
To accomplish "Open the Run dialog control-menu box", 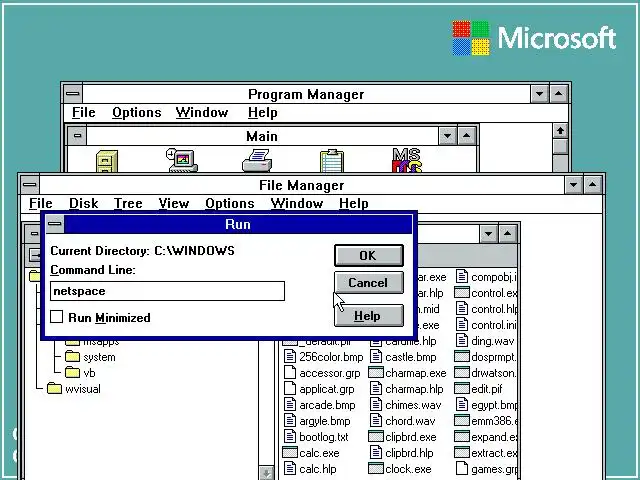I will pos(54,224).
